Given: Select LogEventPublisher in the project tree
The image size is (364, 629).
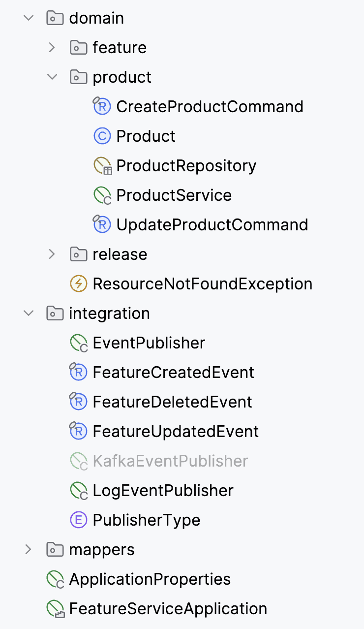Looking at the screenshot, I should [x=163, y=490].
